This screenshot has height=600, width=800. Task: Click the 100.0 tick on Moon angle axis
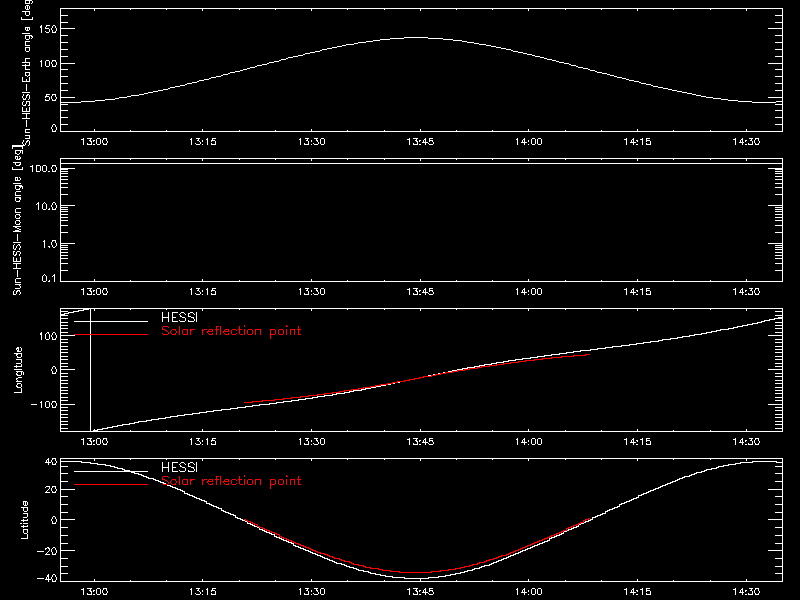point(43,168)
